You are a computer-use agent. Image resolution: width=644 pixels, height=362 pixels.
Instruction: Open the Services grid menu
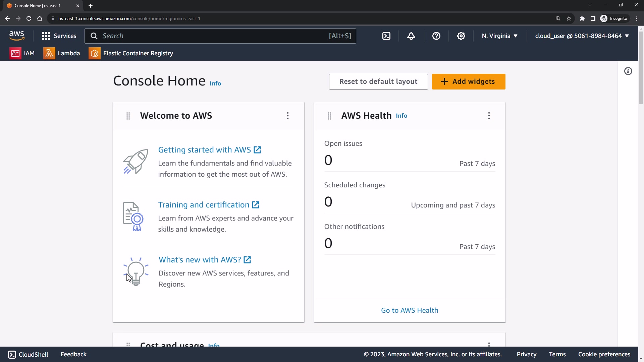click(x=59, y=36)
